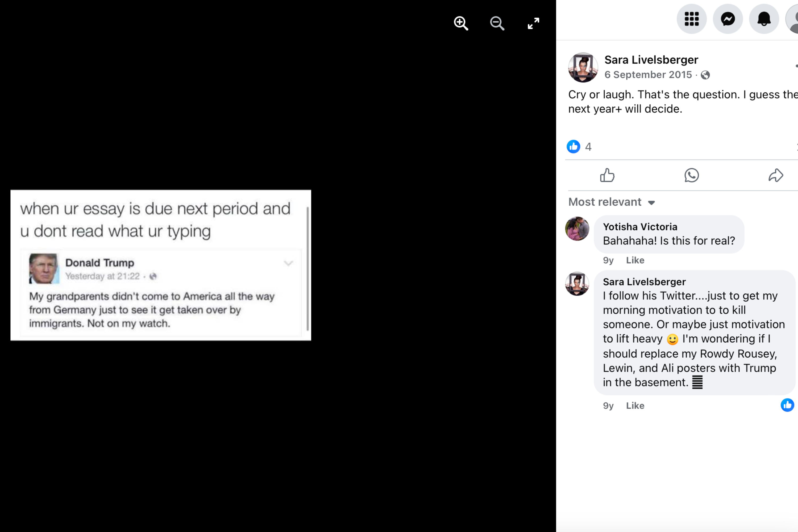The image size is (798, 532).
Task: Open the Facebook apps menu grid
Action: click(x=692, y=19)
